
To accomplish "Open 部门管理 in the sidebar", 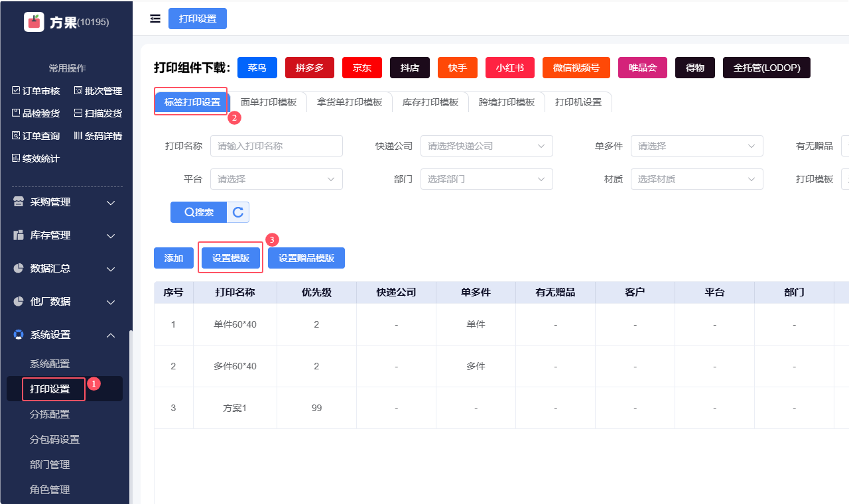I will click(50, 465).
